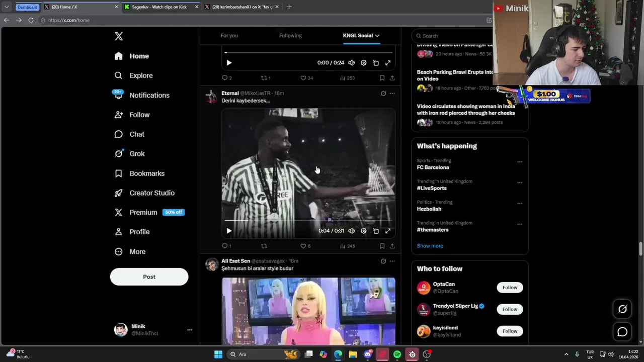Go to Home in the sidebar
The image size is (644, 362).
[132, 56]
